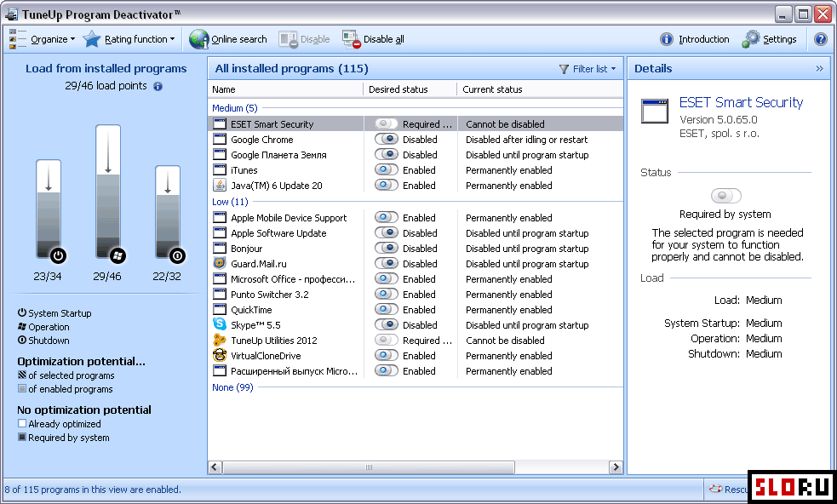The width and height of the screenshot is (837, 504).
Task: Select the Guard.Mail.ru program name
Action: 258,264
